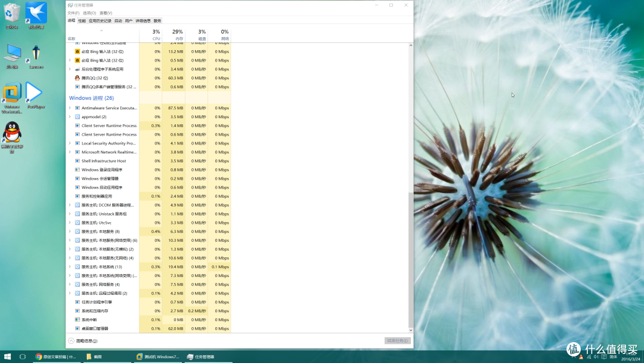
Task: Click the Antimalware Service Executable process icon
Action: point(77,107)
